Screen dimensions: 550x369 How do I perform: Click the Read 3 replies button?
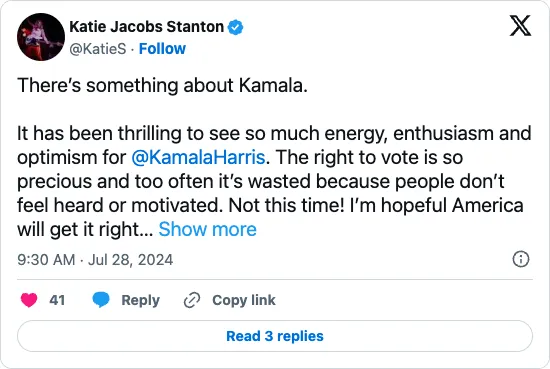click(x=275, y=336)
